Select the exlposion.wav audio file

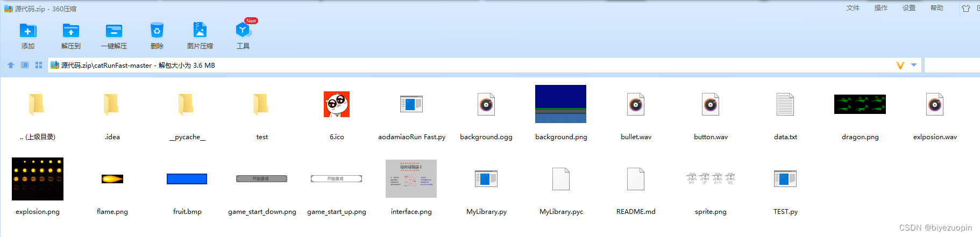(x=935, y=104)
